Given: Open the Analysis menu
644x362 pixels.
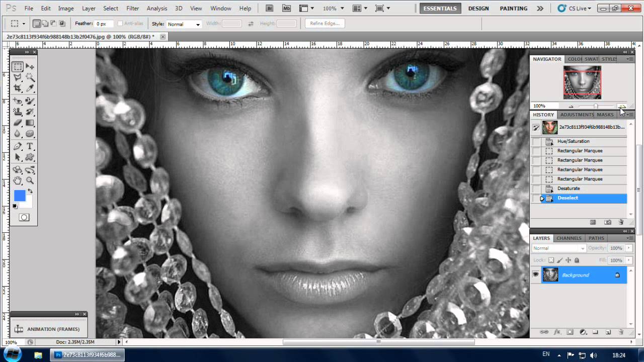Looking at the screenshot, I should click(157, 9).
